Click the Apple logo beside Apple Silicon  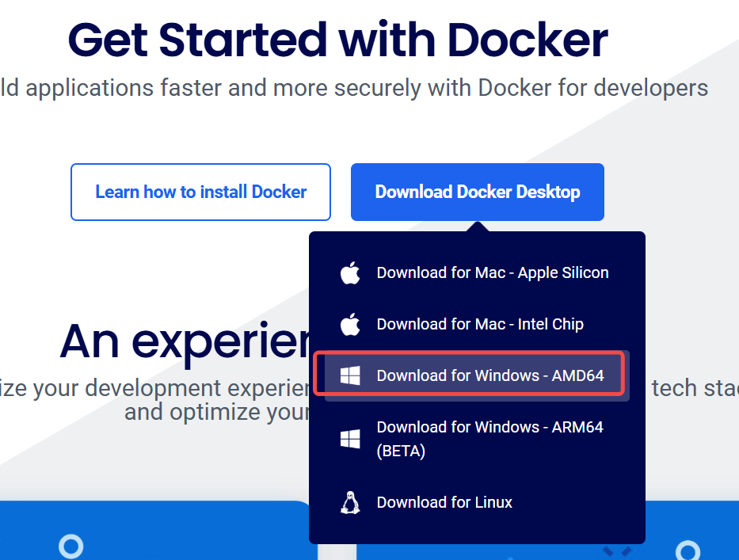pyautogui.click(x=350, y=273)
